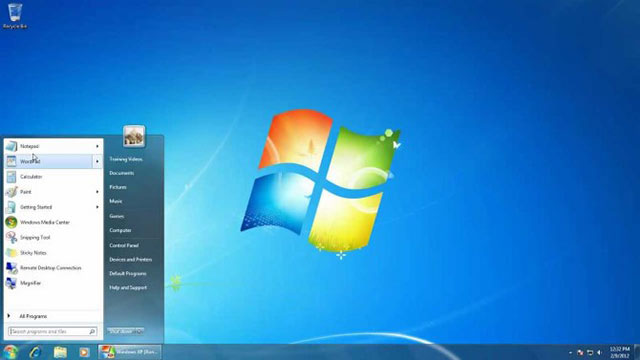Expand the Getting Started jump list arrow
Screen dimensions: 640x360
(97, 207)
